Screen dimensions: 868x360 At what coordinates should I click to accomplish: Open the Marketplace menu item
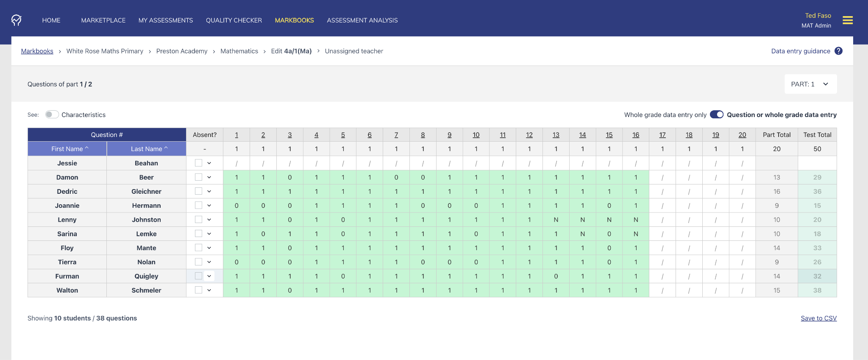103,20
